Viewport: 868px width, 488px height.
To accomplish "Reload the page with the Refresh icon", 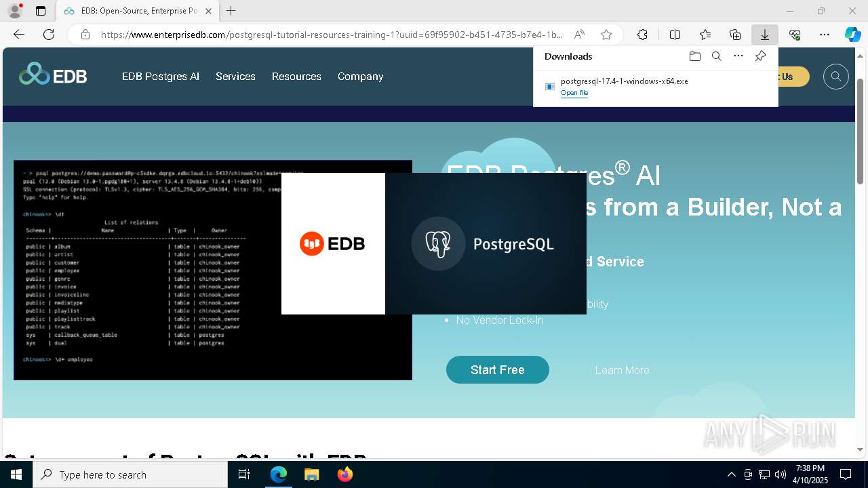I will (49, 35).
